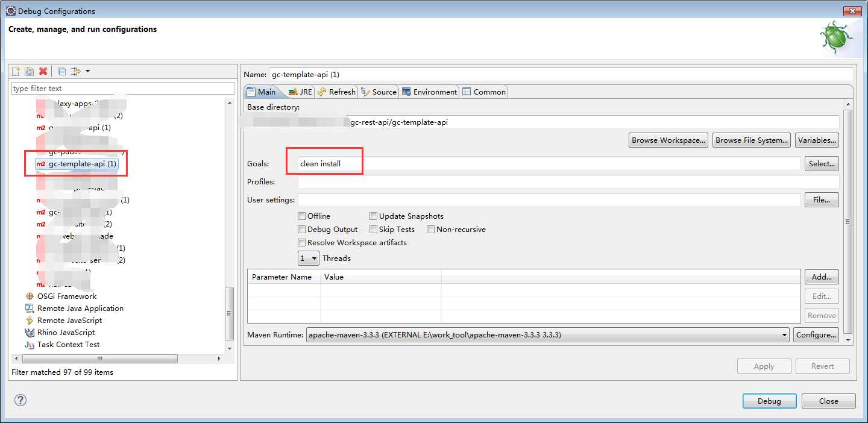Switch to the JRE tab
The image size is (868, 423).
[x=300, y=92]
